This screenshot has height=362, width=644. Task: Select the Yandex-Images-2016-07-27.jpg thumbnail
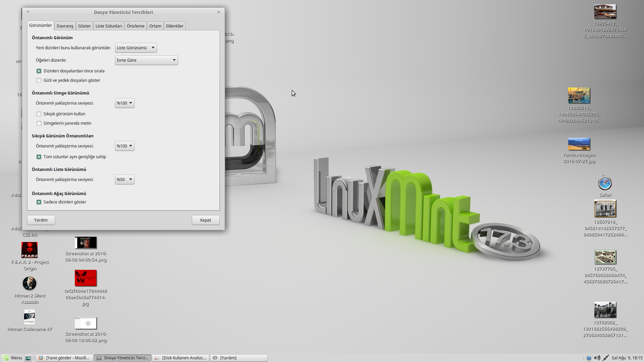579,144
